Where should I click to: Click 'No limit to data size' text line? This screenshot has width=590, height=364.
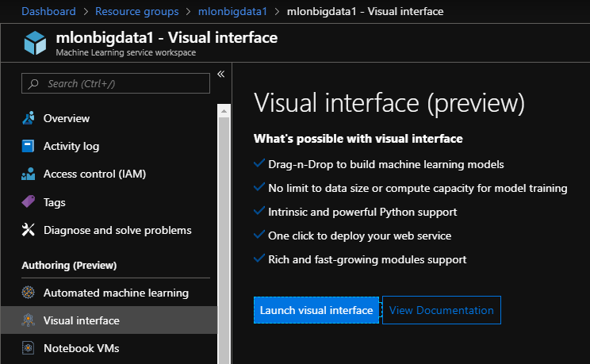tap(418, 188)
